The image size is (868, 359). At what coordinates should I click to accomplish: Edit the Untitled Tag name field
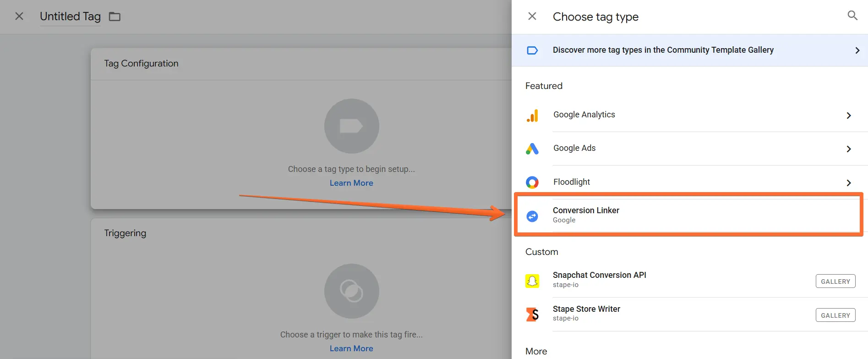coord(70,17)
